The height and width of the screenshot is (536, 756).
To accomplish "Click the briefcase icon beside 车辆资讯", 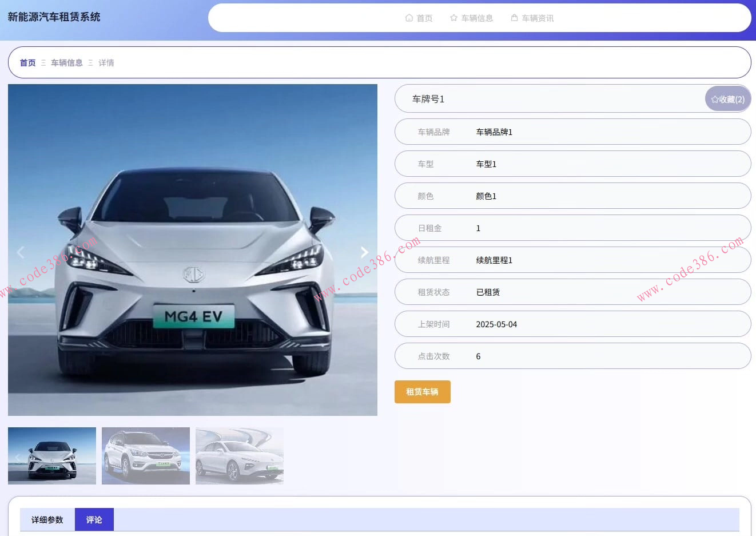I will coord(513,18).
